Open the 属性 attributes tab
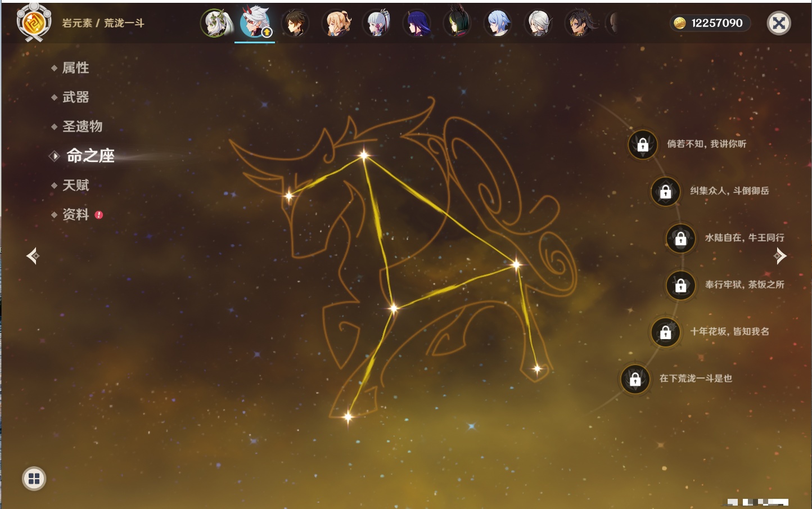This screenshot has width=812, height=509. 75,68
